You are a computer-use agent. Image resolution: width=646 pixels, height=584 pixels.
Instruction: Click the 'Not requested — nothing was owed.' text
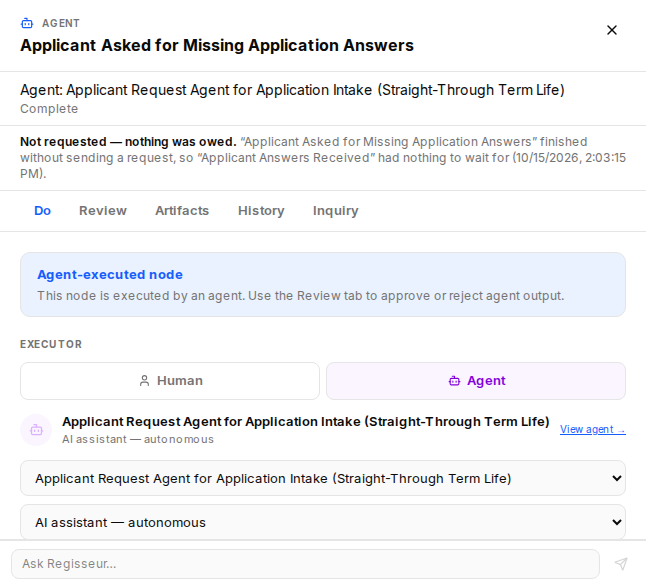[x=128, y=142]
